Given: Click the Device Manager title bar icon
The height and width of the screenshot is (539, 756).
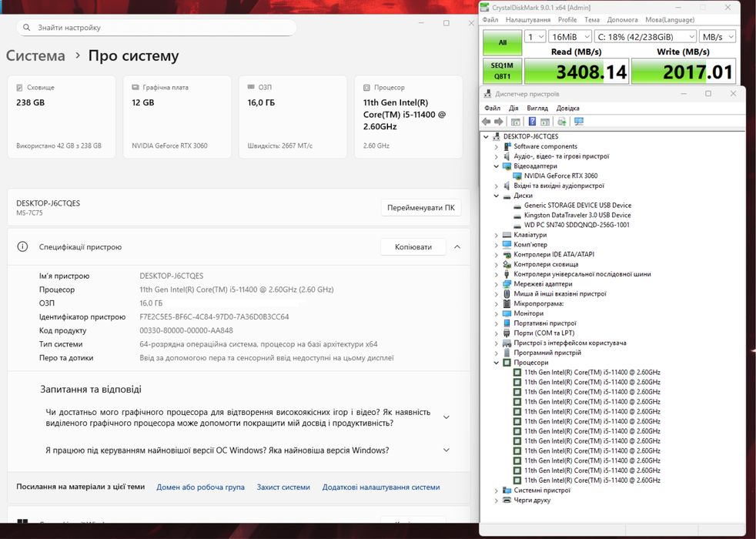Looking at the screenshot, I should click(488, 93).
